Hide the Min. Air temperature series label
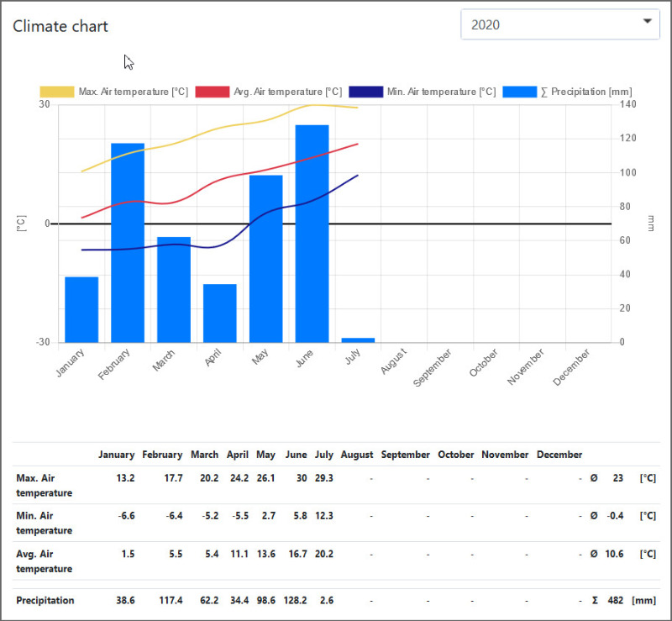 click(x=440, y=92)
